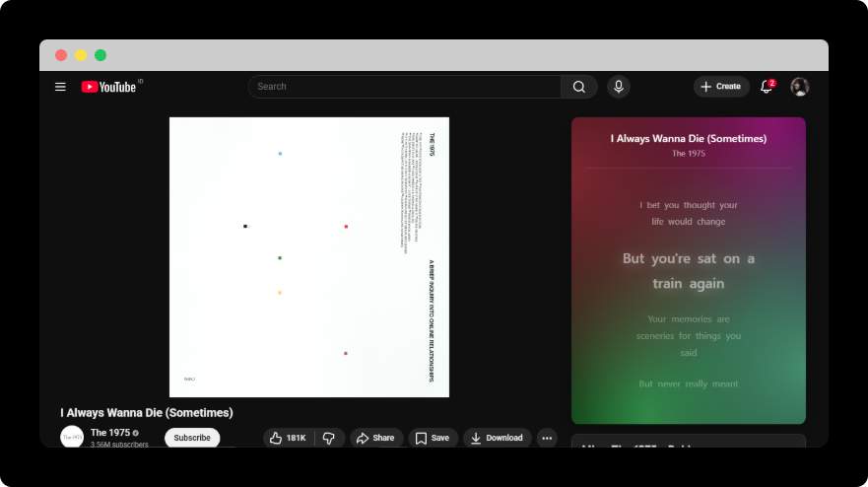Save the video to a playlist

(433, 438)
